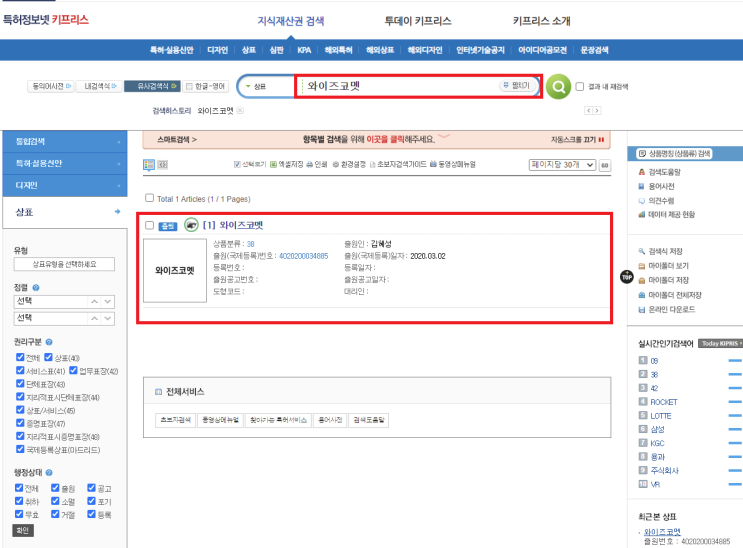This screenshot has width=743, height=548.
Task: Open settings (환경설정) gear icon
Action: (335, 164)
